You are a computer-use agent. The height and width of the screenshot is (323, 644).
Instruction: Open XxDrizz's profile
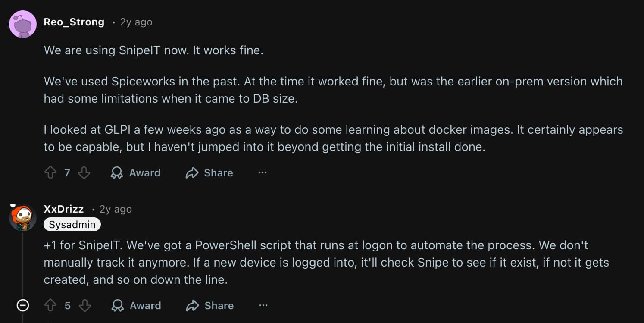[x=63, y=209]
